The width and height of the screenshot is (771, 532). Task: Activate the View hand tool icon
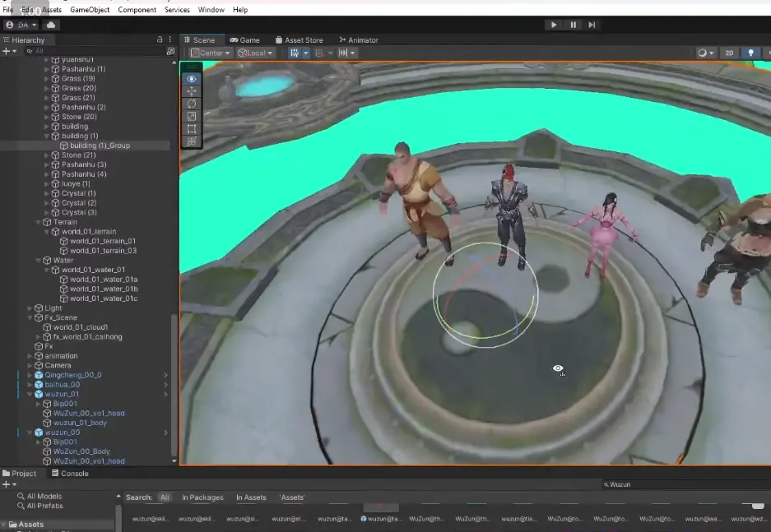coord(191,79)
